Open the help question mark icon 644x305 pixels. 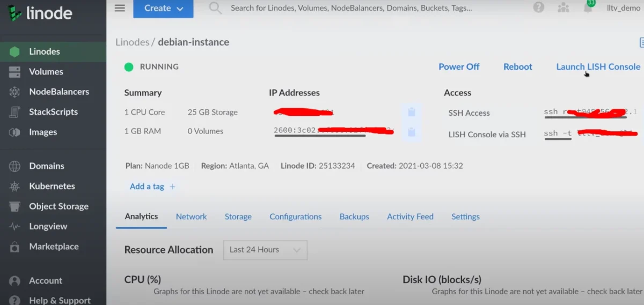coord(538,8)
